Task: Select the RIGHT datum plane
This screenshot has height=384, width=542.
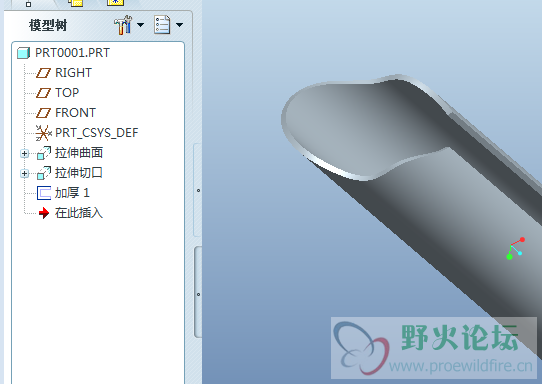Action: (73, 73)
